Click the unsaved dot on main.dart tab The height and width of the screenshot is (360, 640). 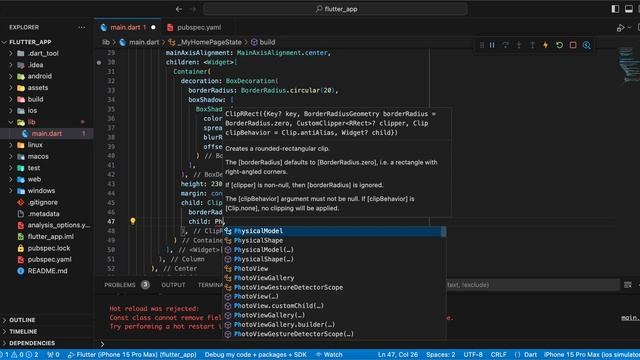coord(153,27)
